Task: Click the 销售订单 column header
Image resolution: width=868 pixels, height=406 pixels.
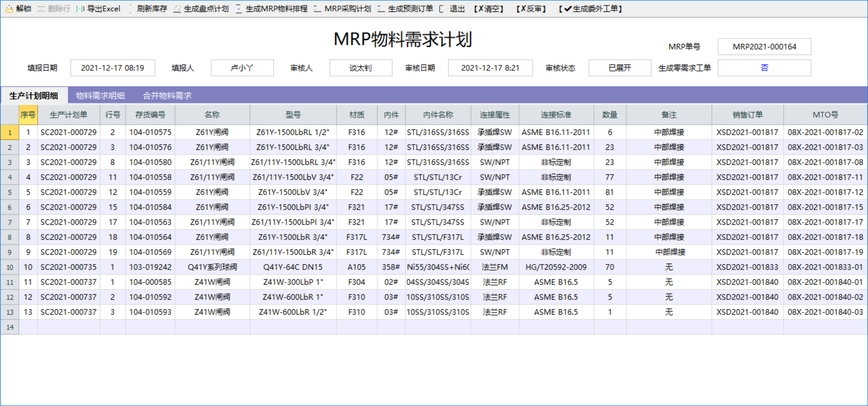Action: pos(748,115)
